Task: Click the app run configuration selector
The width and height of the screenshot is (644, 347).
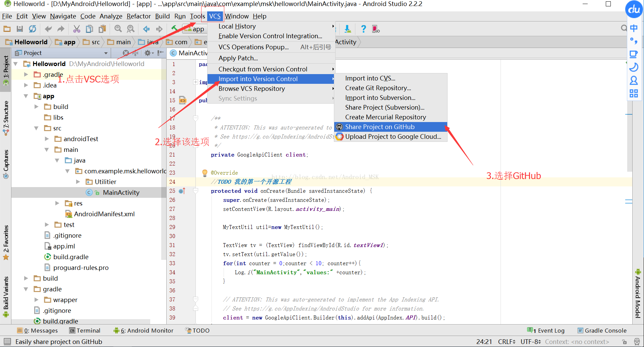Action: (x=195, y=29)
